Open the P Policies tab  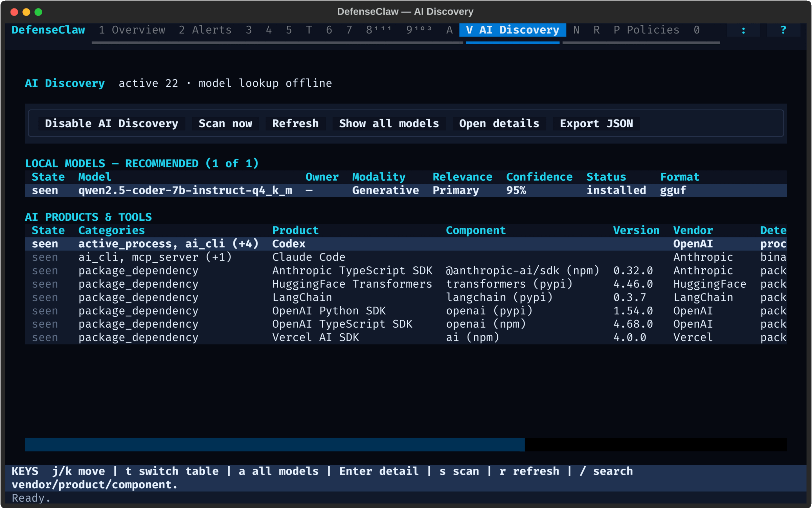(647, 30)
